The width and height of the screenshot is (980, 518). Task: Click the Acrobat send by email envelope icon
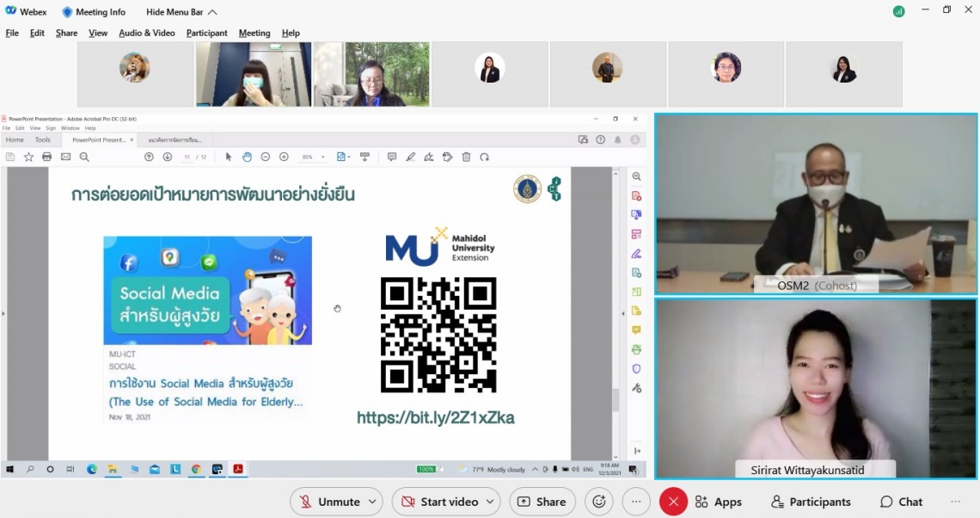(65, 157)
